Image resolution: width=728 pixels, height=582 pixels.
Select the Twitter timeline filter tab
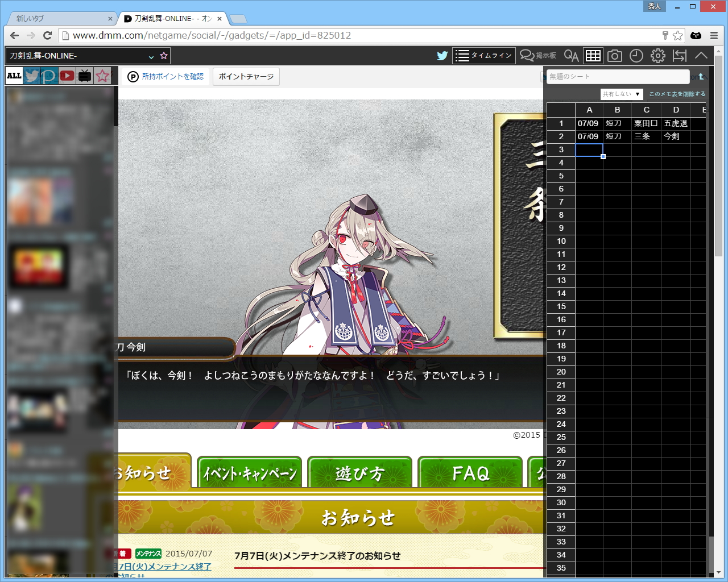point(32,76)
